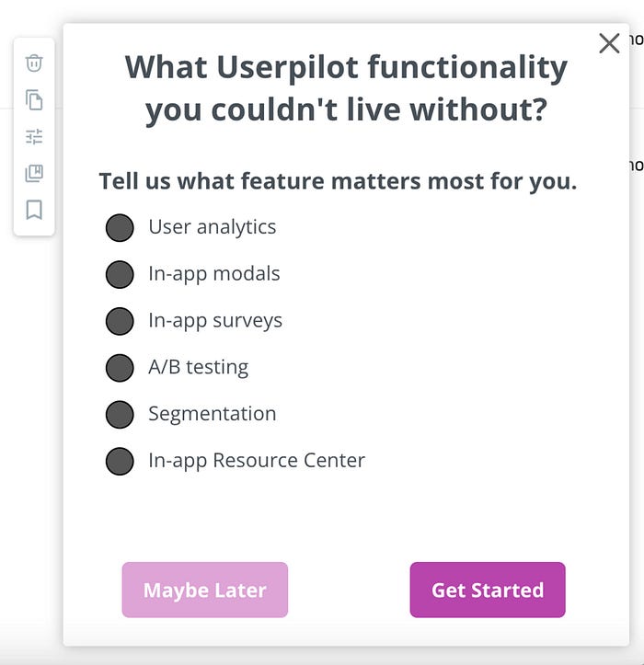
Task: Click the duplicate copy icon
Action: pos(34,100)
